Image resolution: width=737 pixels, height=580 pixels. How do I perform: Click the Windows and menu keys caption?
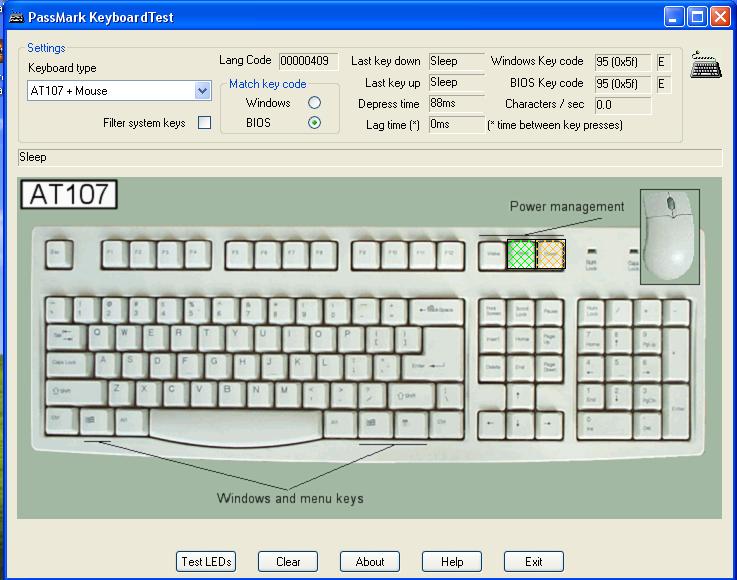tap(290, 498)
